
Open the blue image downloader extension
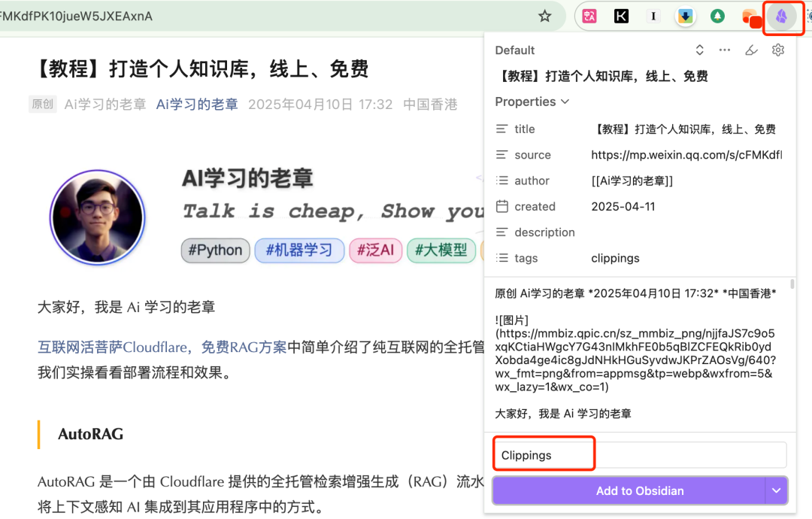[685, 15]
